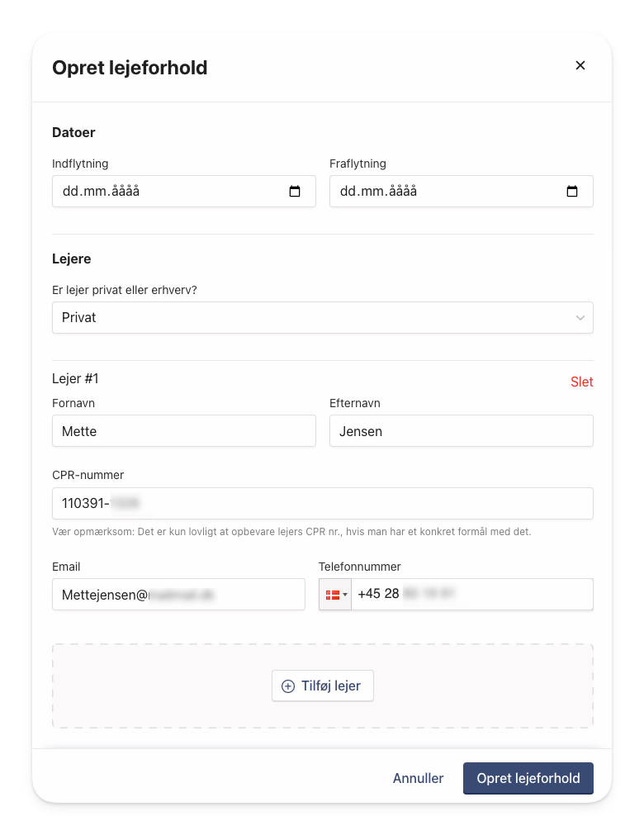Delete tenant with the Slet link
Image resolution: width=644 pixels, height=835 pixels.
pos(581,382)
